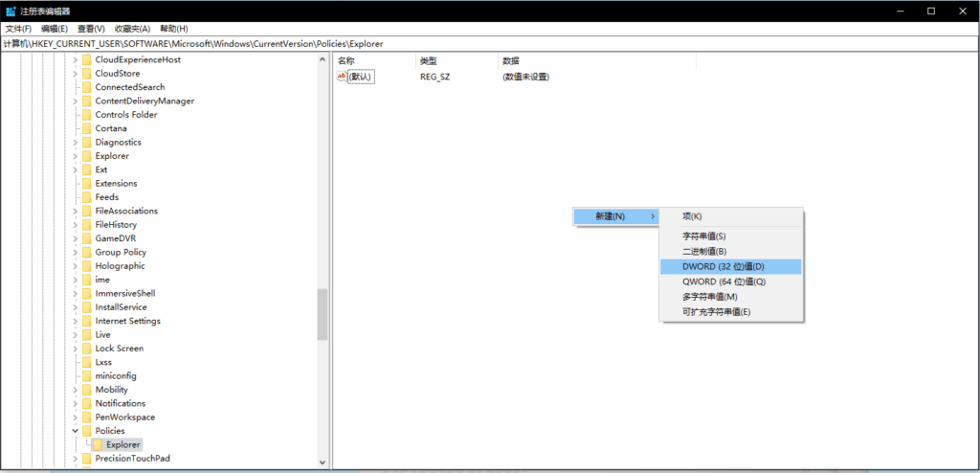The image size is (980, 473).
Task: Select the GameDVR folder icon
Action: 86,238
